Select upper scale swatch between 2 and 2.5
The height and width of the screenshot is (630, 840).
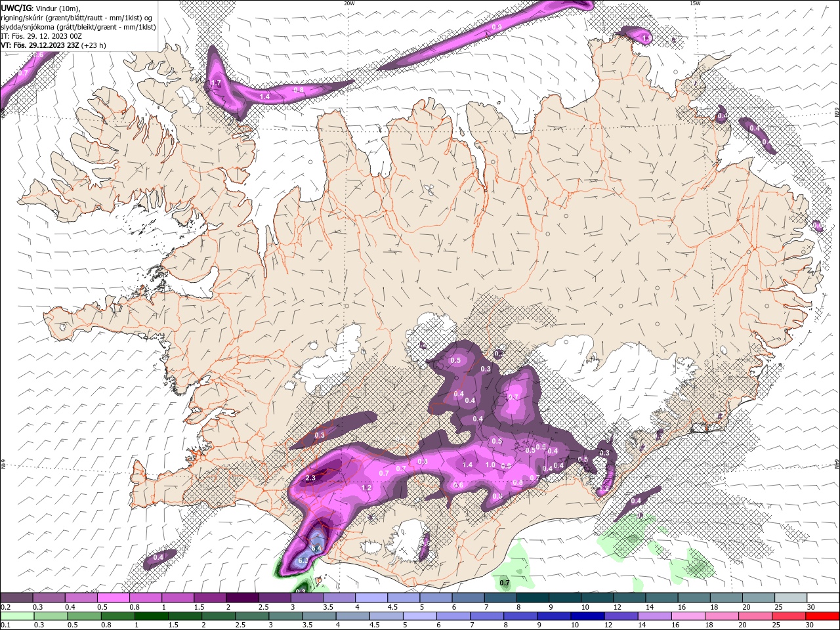coord(243,598)
